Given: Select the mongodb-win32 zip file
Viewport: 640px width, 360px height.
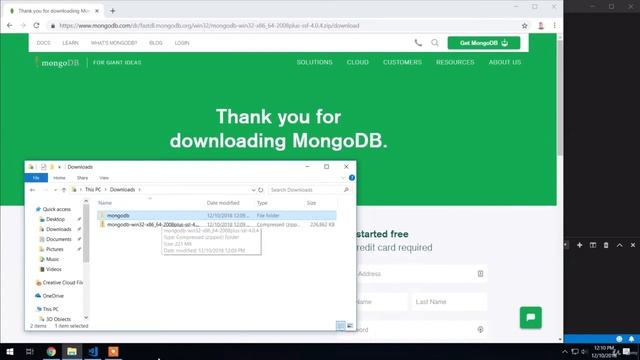Looking at the screenshot, I should pyautogui.click(x=217, y=224).
